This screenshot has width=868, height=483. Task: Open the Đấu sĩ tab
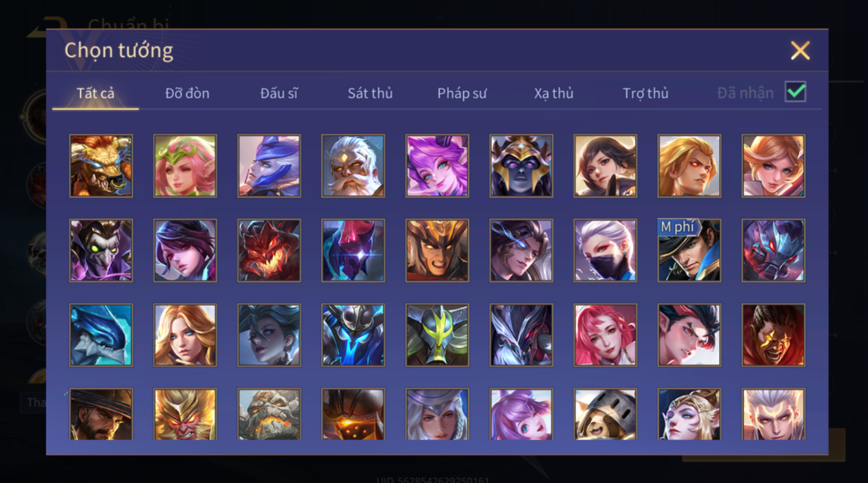coord(279,93)
